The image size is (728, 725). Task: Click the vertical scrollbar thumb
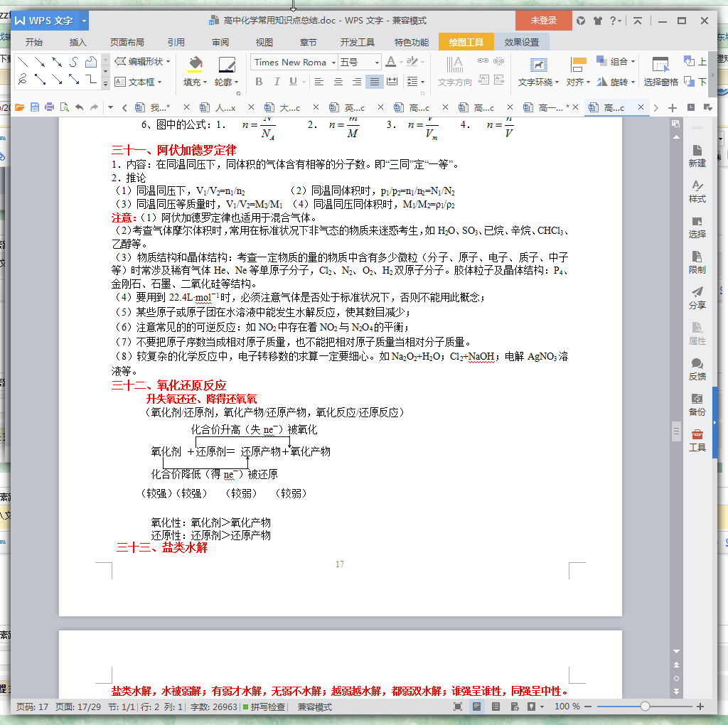point(676,431)
